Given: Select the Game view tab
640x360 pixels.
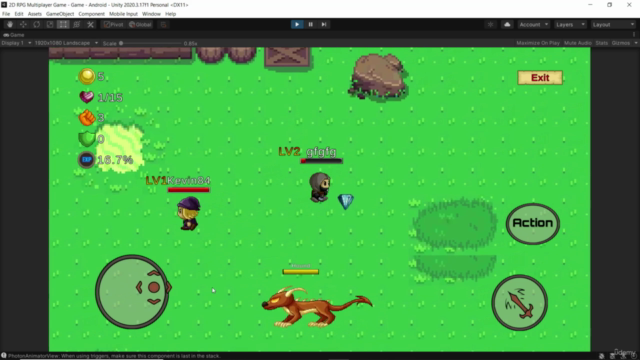Looking at the screenshot, I should click(14, 35).
